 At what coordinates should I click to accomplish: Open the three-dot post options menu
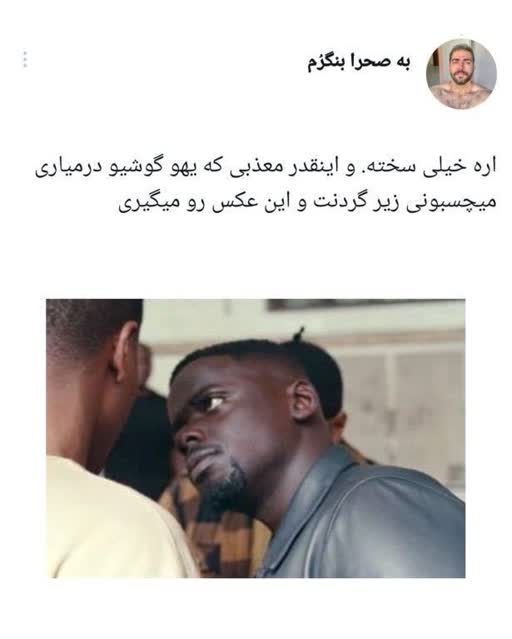coord(25,59)
